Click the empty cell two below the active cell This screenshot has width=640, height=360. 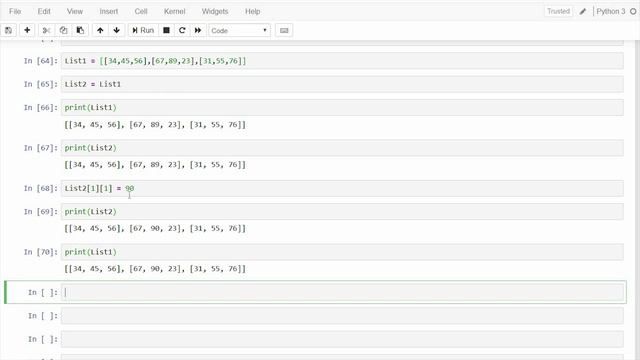pyautogui.click(x=342, y=339)
